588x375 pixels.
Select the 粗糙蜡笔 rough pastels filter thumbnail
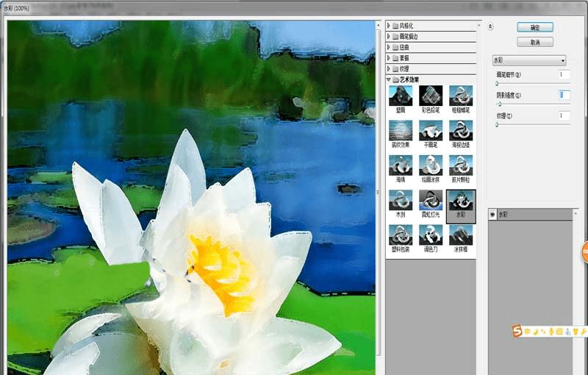pyautogui.click(x=461, y=96)
